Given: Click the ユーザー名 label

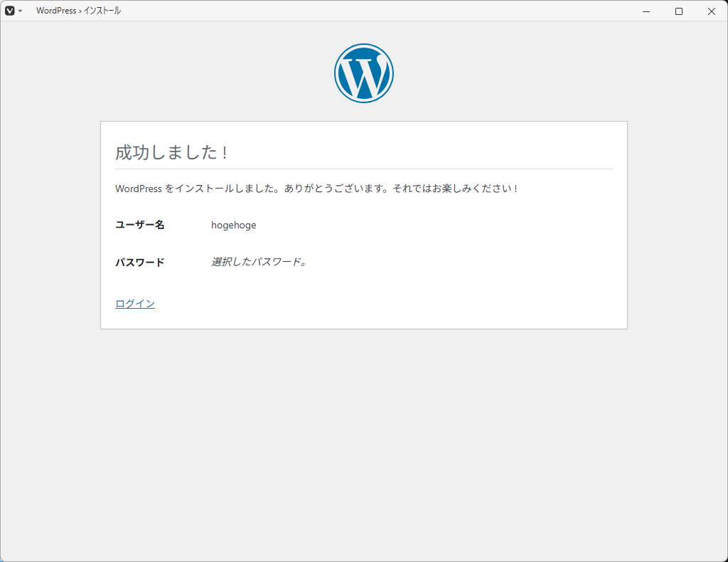Looking at the screenshot, I should point(140,225).
